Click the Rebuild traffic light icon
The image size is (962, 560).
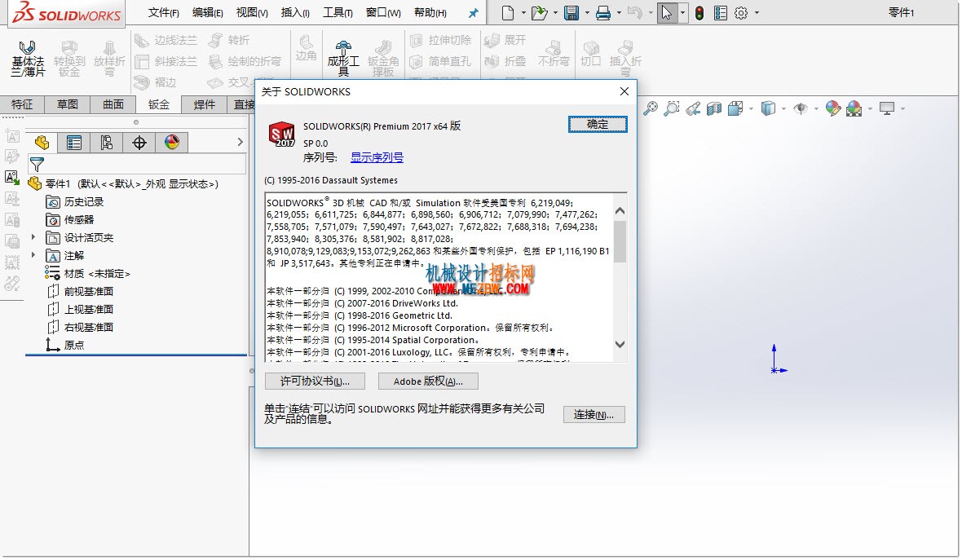[x=699, y=13]
